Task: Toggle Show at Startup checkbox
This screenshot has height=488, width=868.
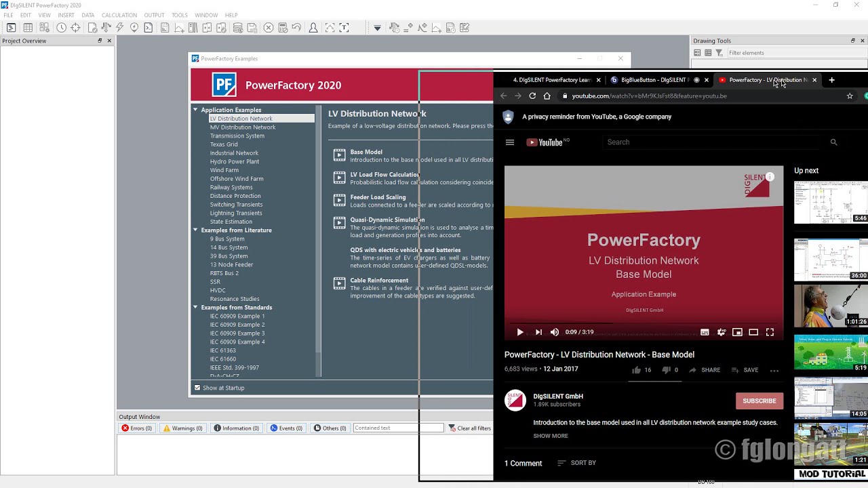Action: [197, 388]
